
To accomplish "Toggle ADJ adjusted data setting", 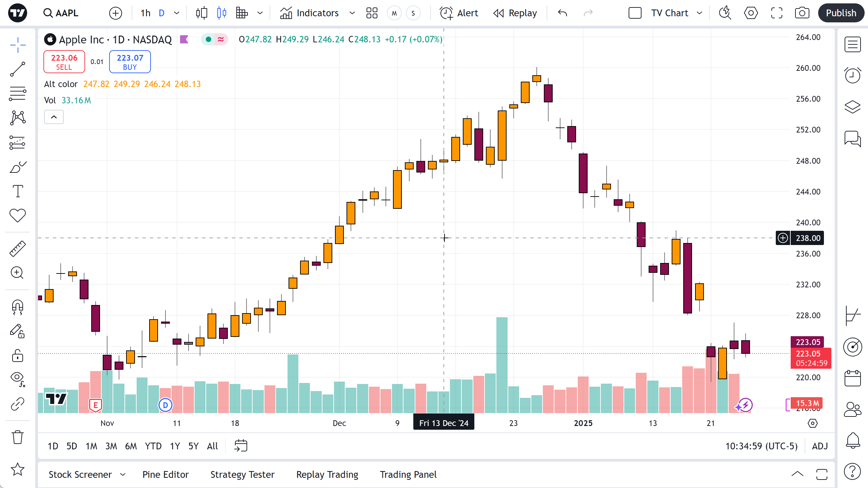I will [820, 446].
